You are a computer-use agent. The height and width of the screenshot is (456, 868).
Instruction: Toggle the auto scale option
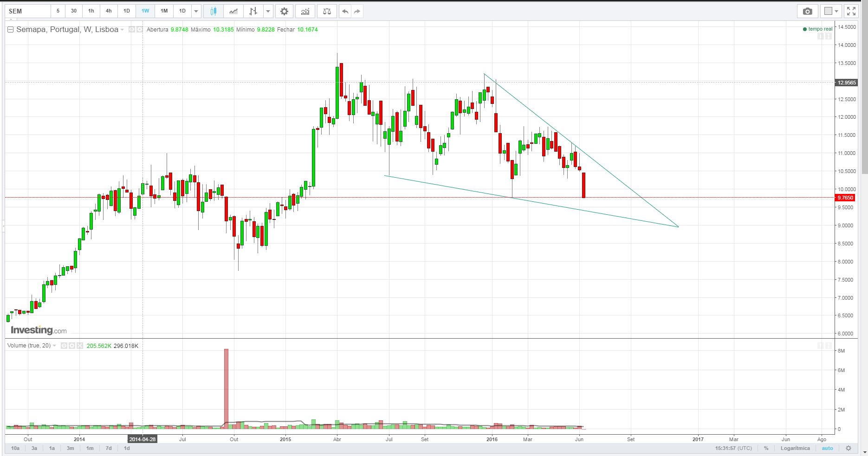tap(827, 448)
